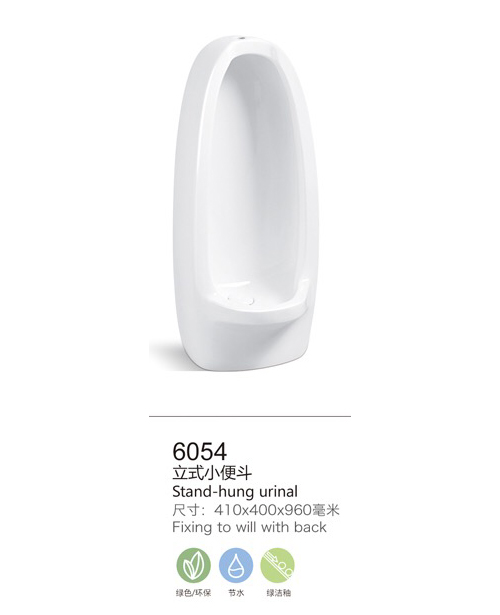Open the white urinal product image
Image resolution: width=500 pixels, height=615 pixels.
click(241, 203)
